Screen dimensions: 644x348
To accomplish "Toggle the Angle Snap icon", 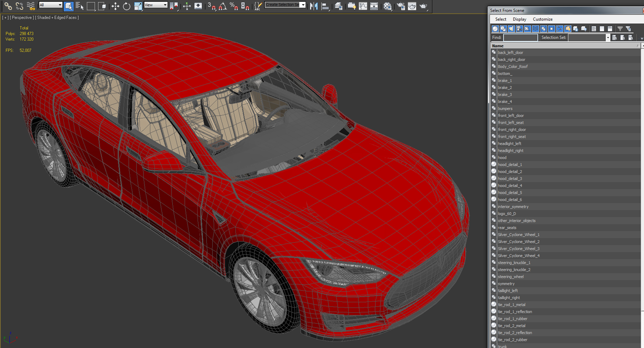I will coord(223,6).
